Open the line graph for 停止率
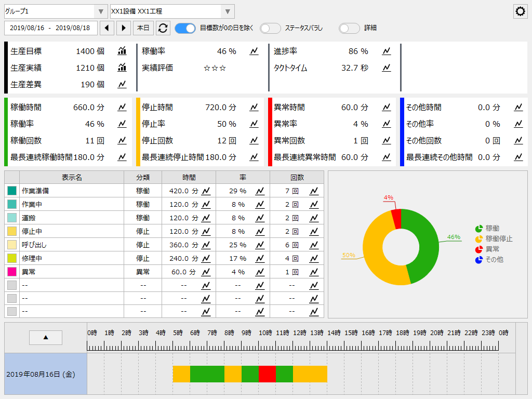 click(x=254, y=124)
